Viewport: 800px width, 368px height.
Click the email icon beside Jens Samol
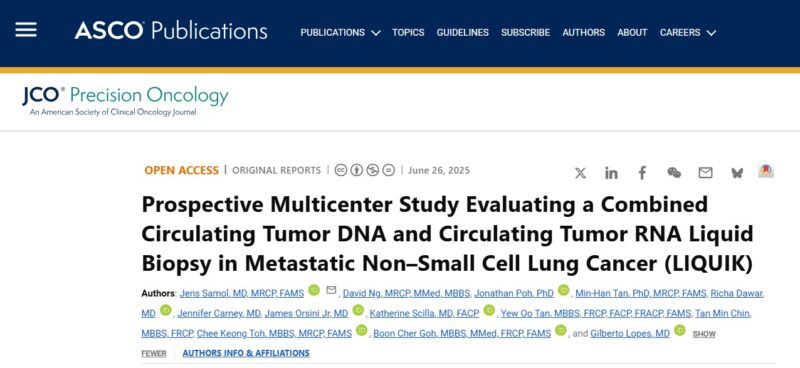click(331, 290)
